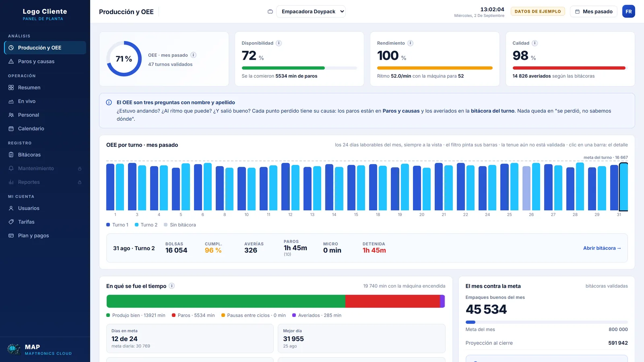Click the 'Averiados · 285 min' legend entry
This screenshot has width=644, height=362.
[x=317, y=315]
